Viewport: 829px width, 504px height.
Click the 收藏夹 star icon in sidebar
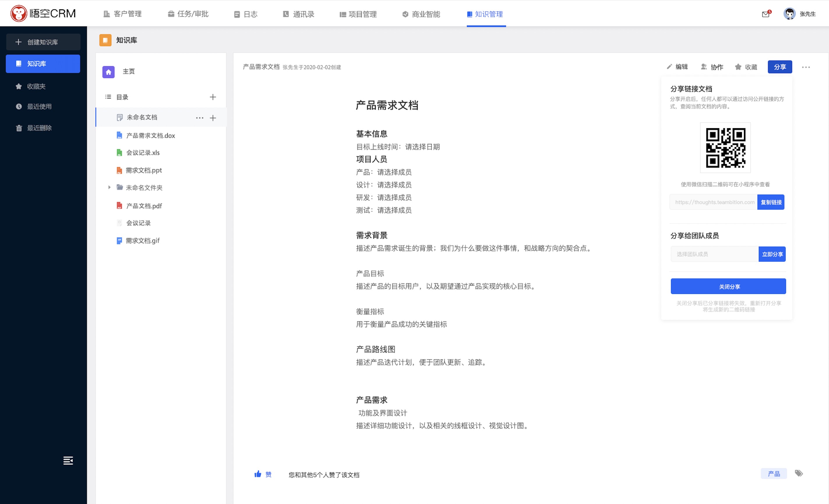pyautogui.click(x=19, y=87)
